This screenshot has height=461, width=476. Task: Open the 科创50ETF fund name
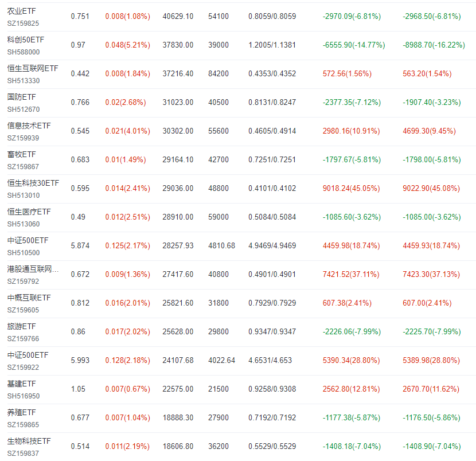(26, 40)
